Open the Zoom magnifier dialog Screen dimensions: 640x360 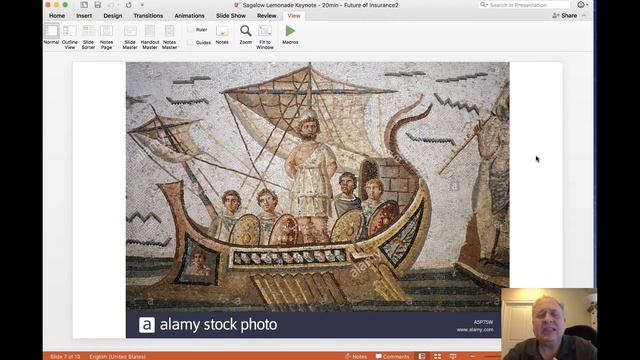click(246, 34)
